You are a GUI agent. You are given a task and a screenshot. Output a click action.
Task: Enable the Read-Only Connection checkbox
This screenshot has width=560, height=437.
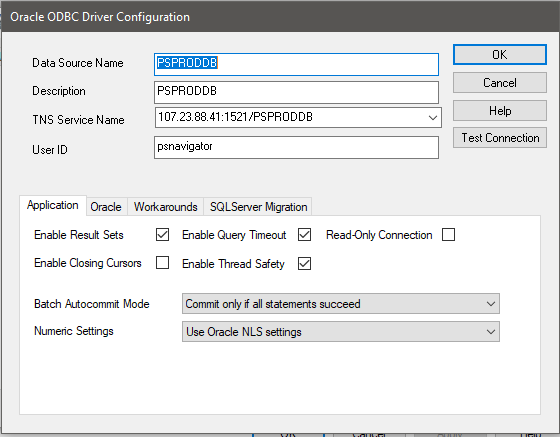pyautogui.click(x=448, y=235)
